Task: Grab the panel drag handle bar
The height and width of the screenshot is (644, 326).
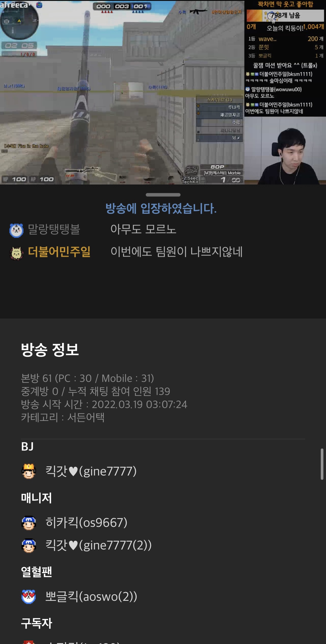Action: (x=163, y=195)
